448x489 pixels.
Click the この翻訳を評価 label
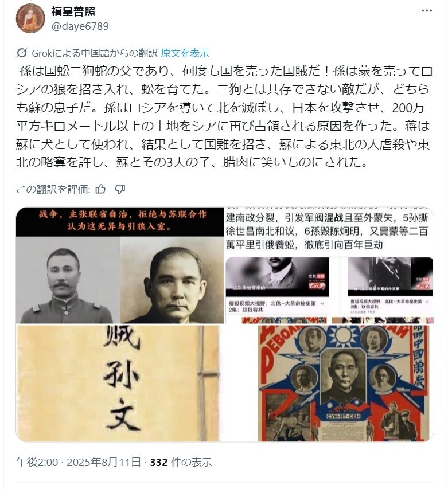tap(53, 189)
